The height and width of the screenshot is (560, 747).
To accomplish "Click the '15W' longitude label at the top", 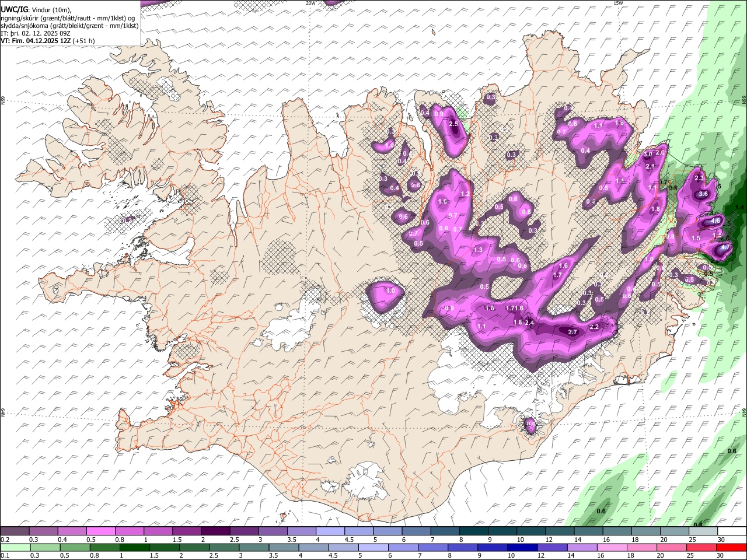I will tap(618, 3).
